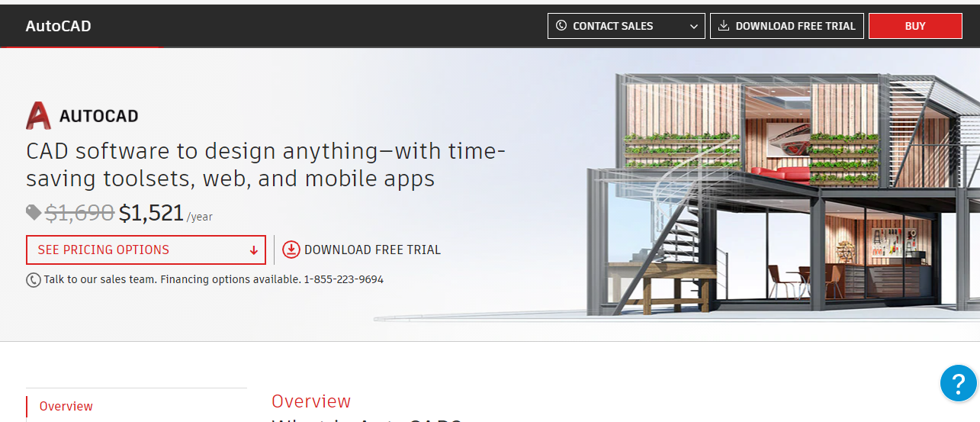Click the clock icon in Contact Sales

click(x=561, y=26)
